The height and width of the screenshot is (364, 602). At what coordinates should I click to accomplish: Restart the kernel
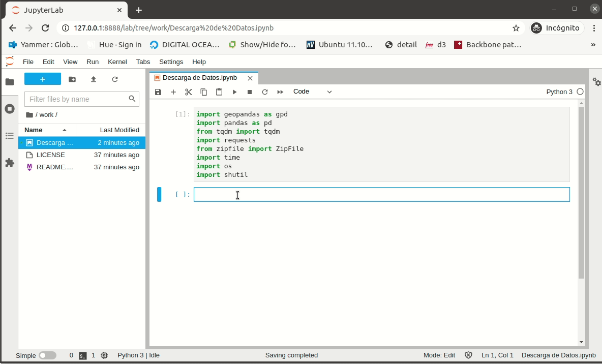265,92
